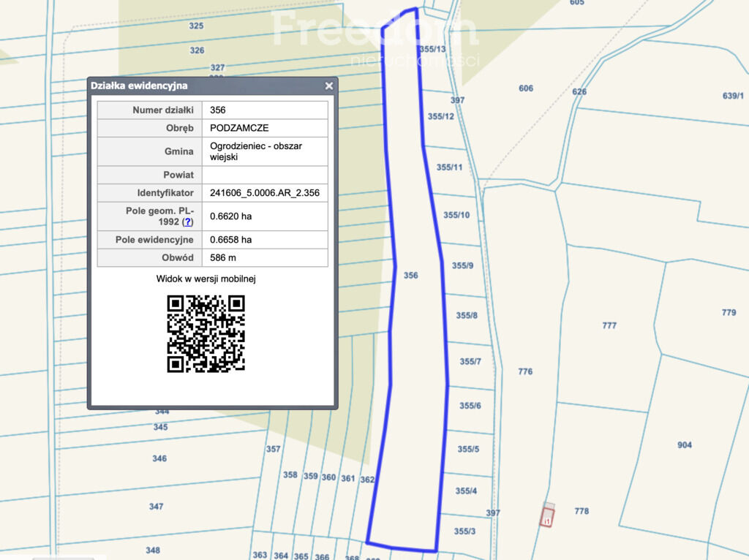The height and width of the screenshot is (560, 749).
Task: Select parcel 606 label
Action: pos(526,88)
